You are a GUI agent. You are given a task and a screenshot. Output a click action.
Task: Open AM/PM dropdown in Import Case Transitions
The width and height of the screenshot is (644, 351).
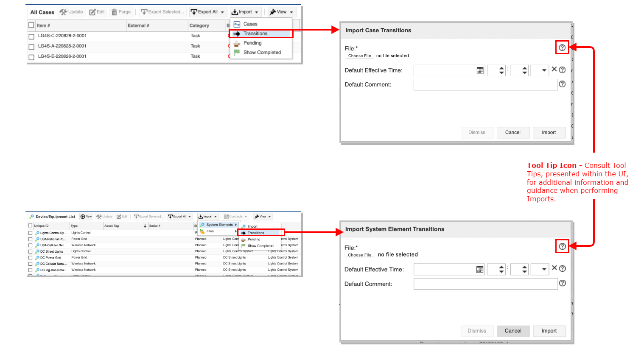coord(540,70)
